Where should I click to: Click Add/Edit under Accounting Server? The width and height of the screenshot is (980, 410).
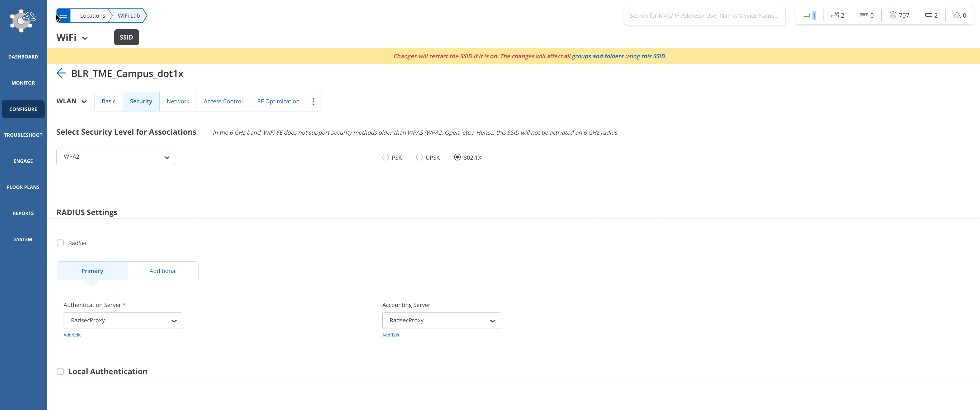coord(391,335)
